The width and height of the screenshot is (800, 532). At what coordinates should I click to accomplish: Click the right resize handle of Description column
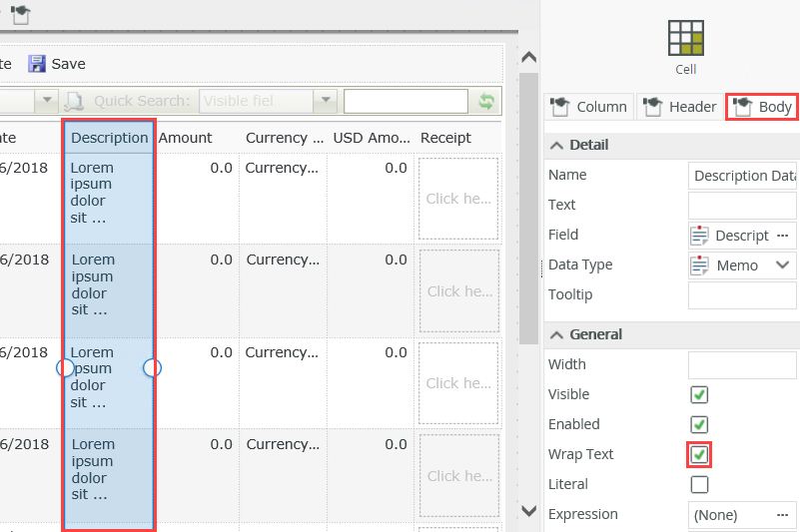pyautogui.click(x=153, y=368)
